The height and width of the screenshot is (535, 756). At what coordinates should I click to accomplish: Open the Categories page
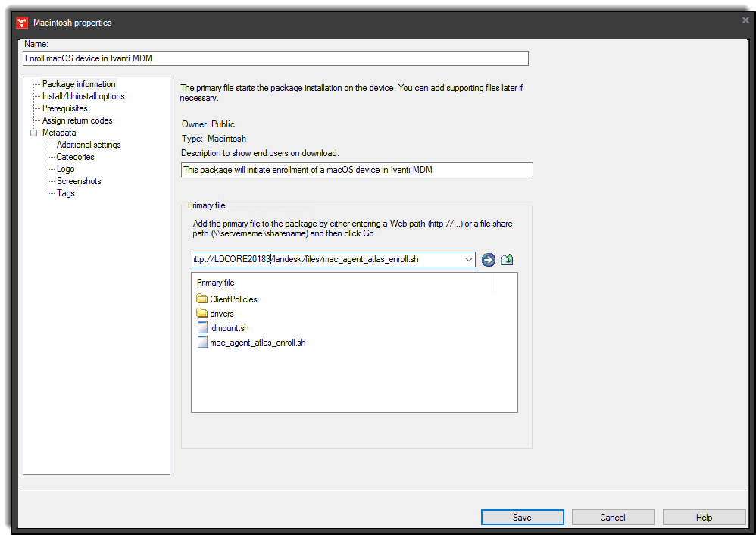click(x=74, y=157)
